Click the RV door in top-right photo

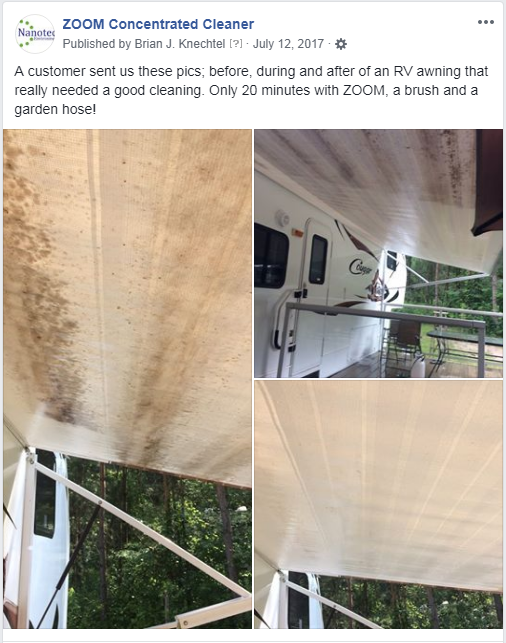click(318, 287)
